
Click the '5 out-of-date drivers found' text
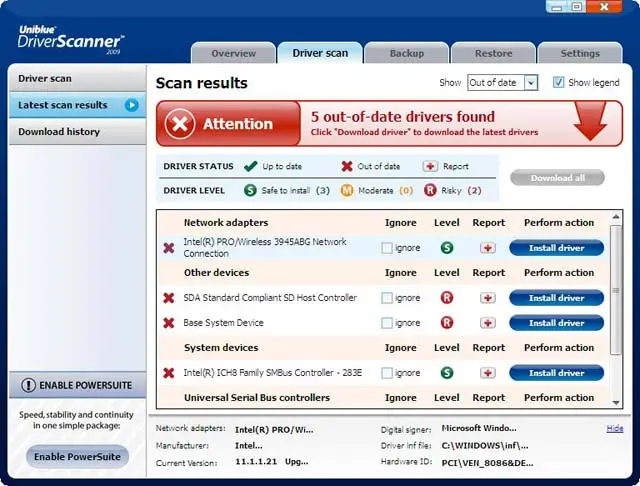[402, 117]
